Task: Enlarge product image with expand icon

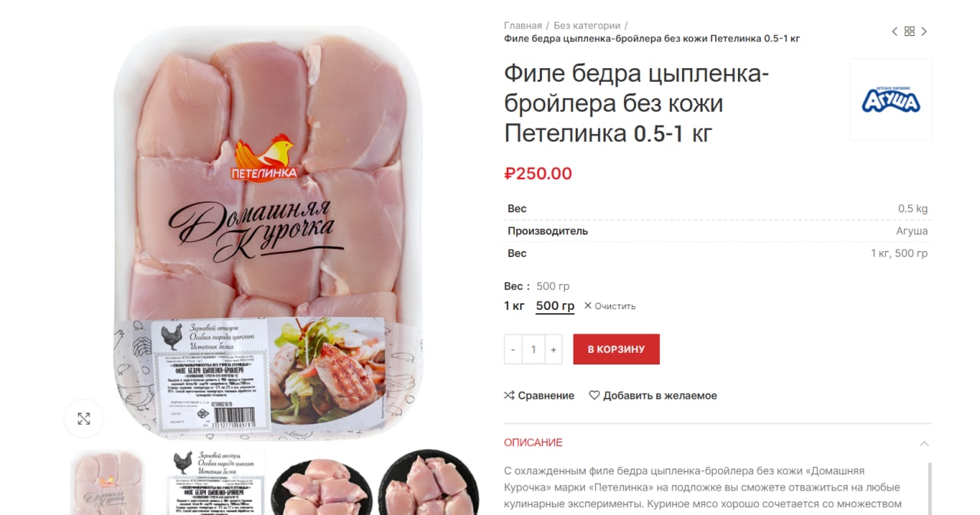Action: [84, 419]
